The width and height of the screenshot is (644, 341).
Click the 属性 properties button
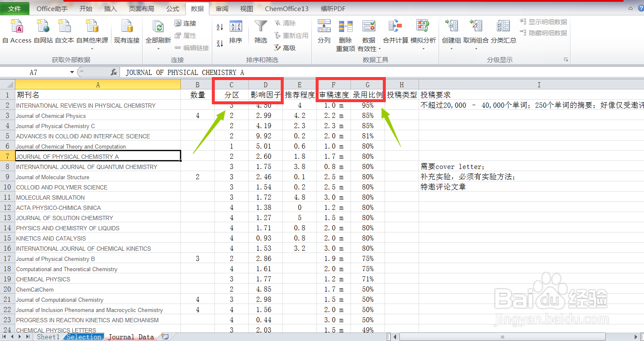185,35
